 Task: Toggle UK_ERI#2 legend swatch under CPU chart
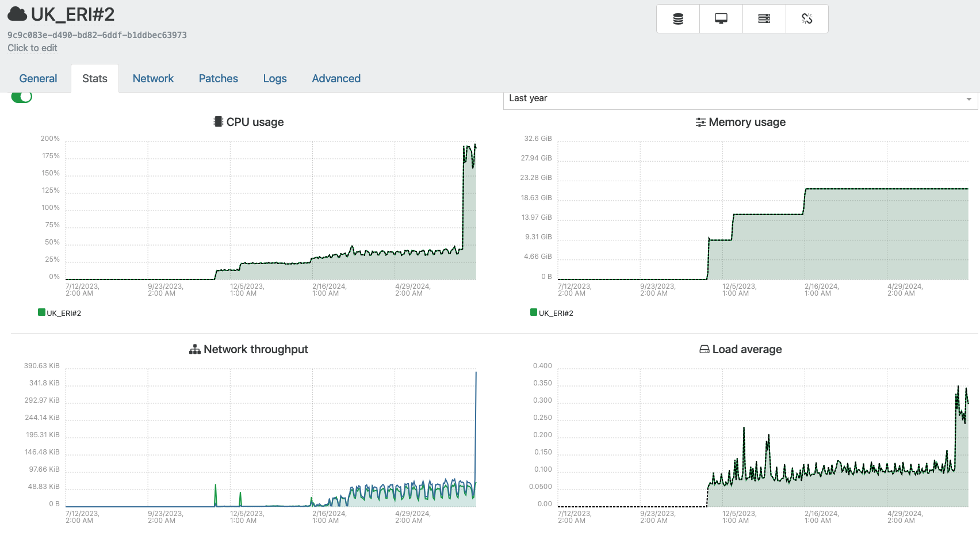click(x=41, y=312)
